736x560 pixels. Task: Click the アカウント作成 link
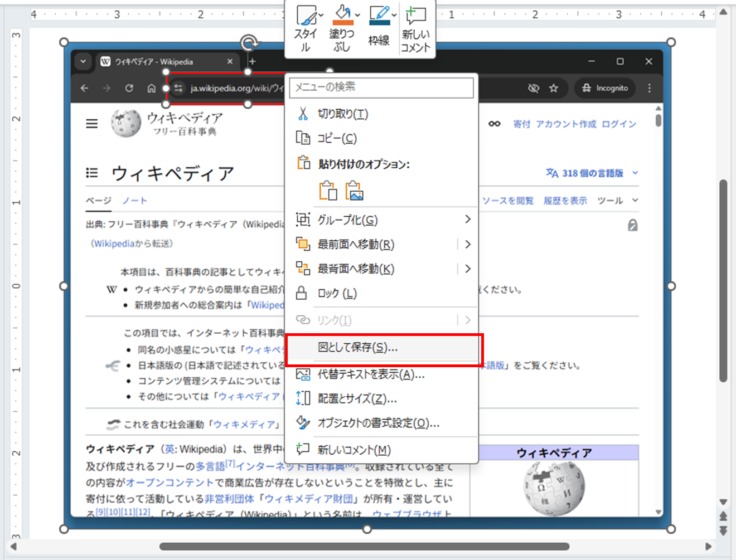coord(566,124)
